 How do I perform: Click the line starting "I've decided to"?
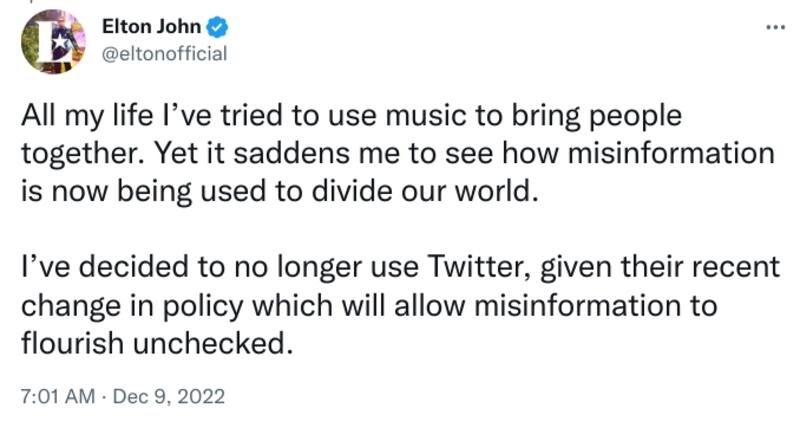pyautogui.click(x=398, y=267)
